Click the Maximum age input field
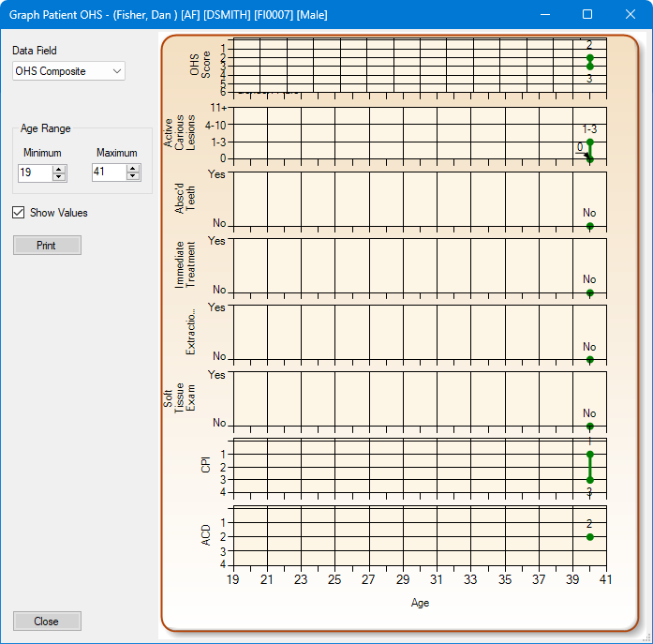Image resolution: width=653 pixels, height=644 pixels. point(108,172)
